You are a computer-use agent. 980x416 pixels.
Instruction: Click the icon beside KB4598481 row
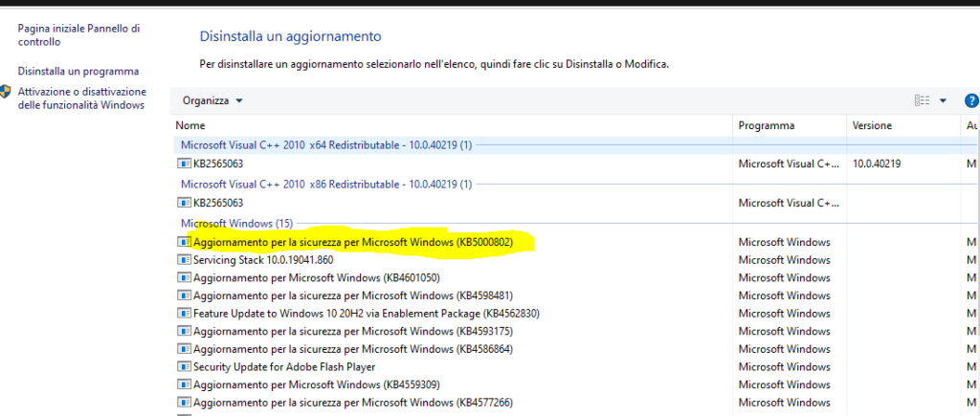[184, 296]
